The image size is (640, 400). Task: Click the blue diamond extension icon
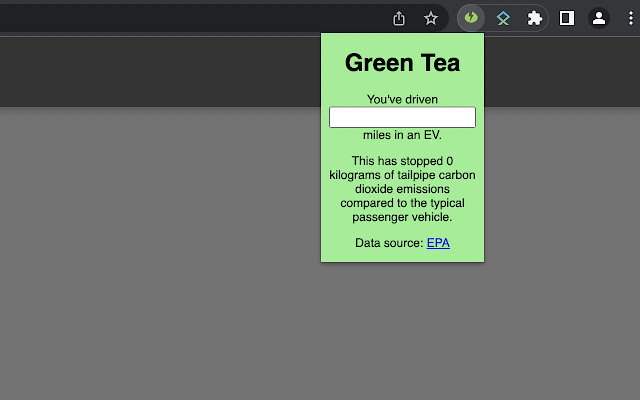(x=503, y=18)
